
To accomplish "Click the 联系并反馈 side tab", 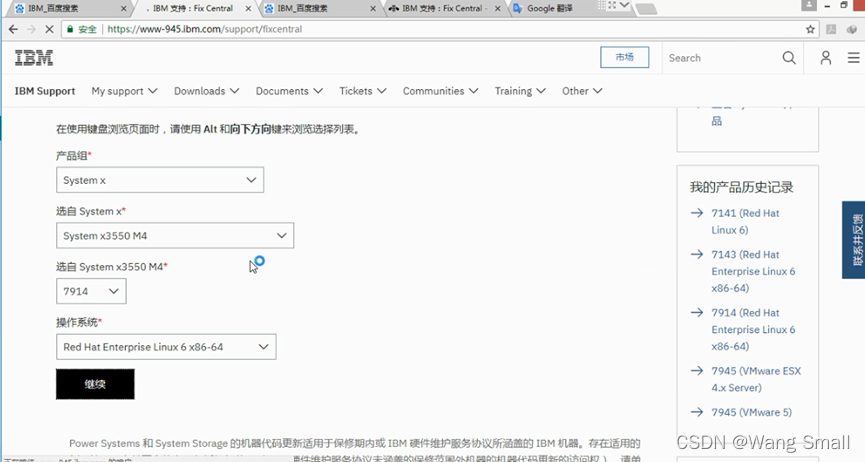I will click(853, 240).
